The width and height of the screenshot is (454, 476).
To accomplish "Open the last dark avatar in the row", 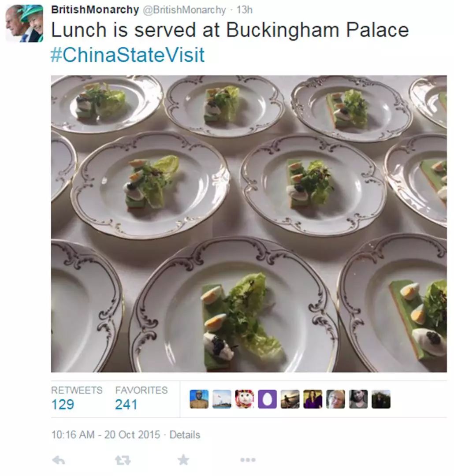I will click(381, 399).
